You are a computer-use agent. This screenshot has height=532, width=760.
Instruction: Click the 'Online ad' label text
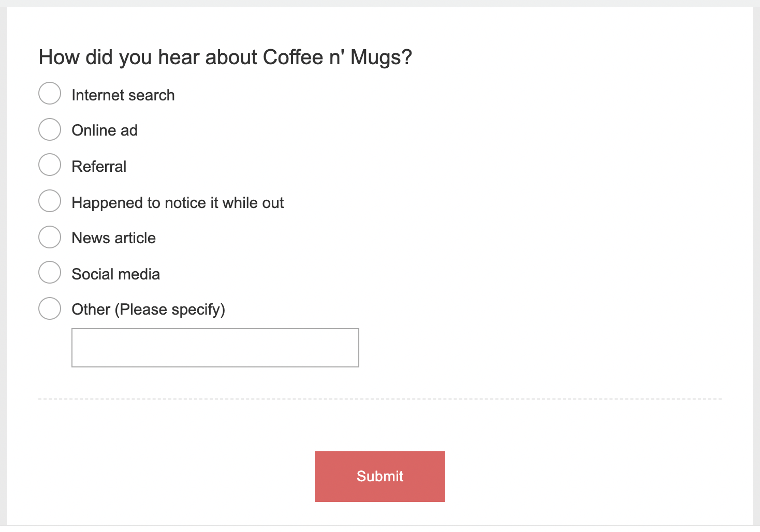point(105,130)
